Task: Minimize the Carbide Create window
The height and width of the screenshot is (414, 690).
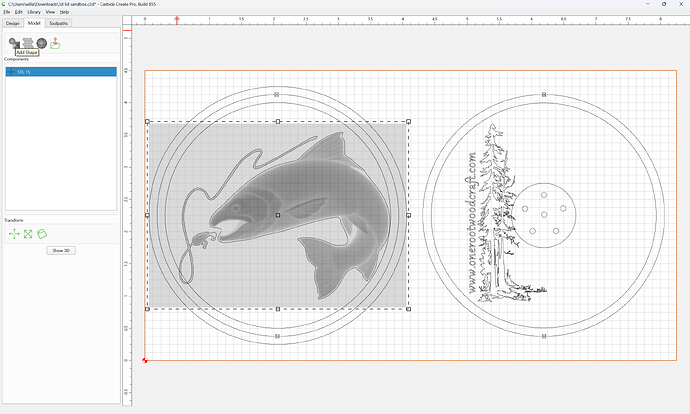Action: click(x=648, y=4)
